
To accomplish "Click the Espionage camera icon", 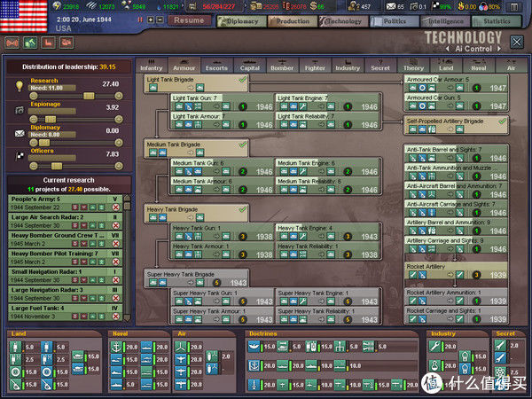I will (20, 110).
